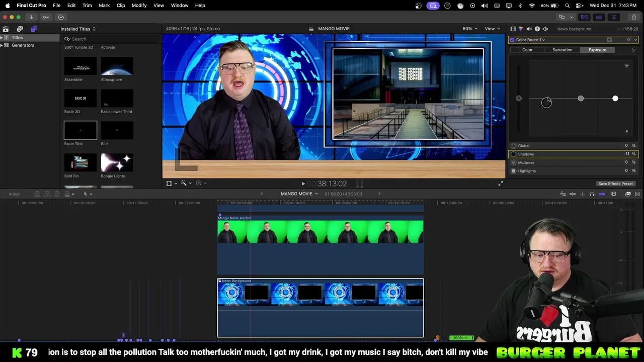This screenshot has height=362, width=644.
Task: Open the Color Inspector icon
Action: point(521,29)
